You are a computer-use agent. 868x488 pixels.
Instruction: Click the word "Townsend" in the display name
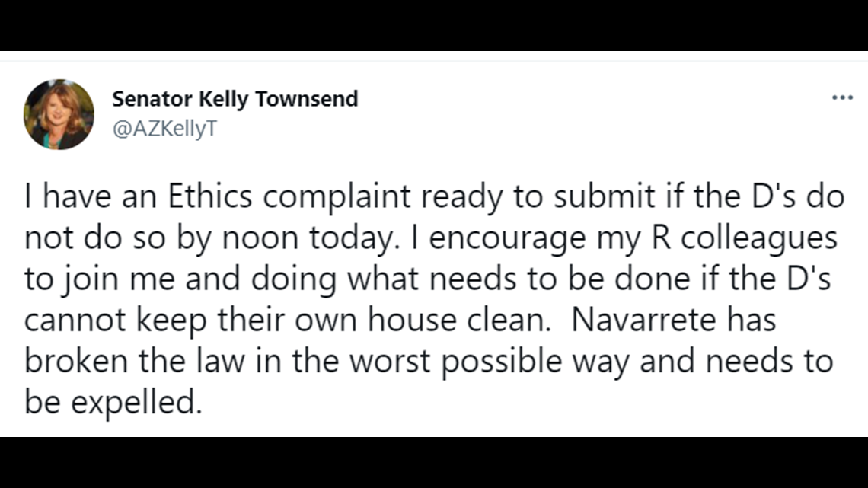307,99
